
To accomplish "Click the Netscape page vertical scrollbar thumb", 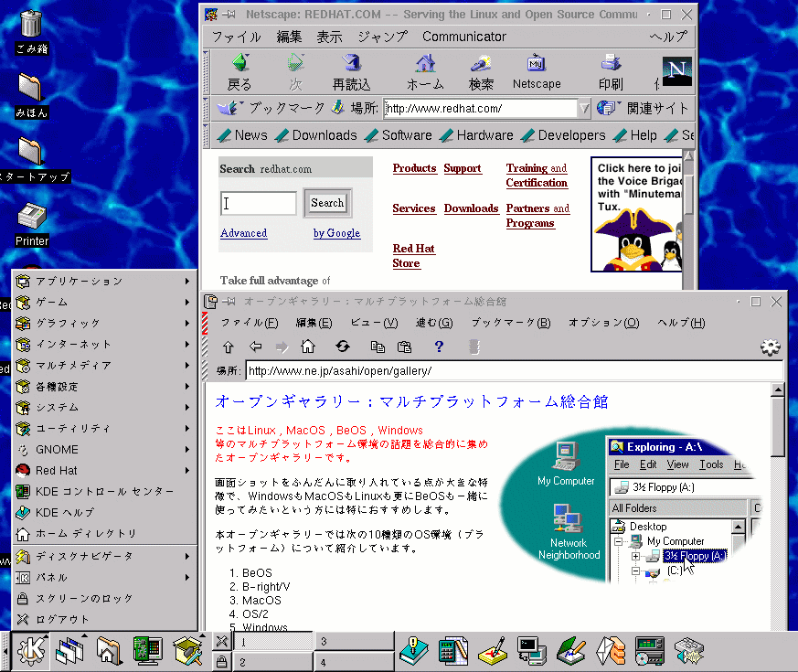I will tap(688, 194).
